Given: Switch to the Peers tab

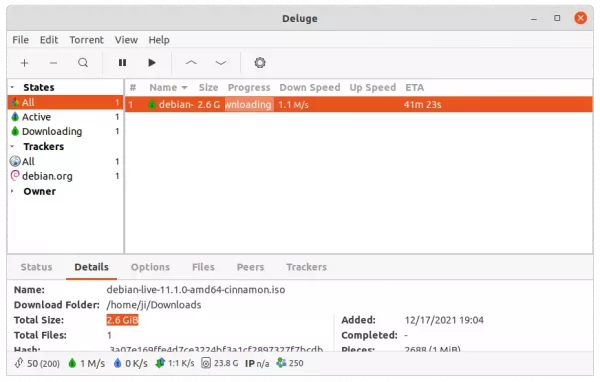Looking at the screenshot, I should point(250,267).
